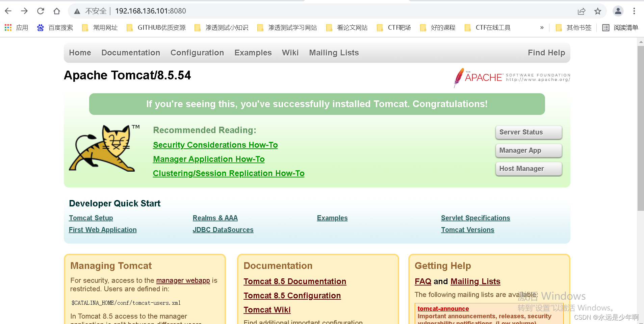The image size is (644, 324).
Task: Open the 看论文网站 bookmark folder
Action: (347, 28)
